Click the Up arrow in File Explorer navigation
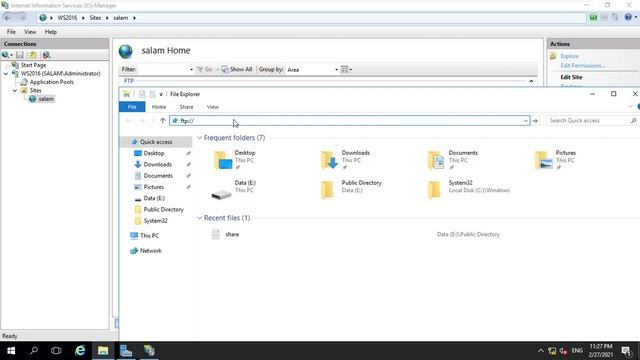This screenshot has height=360, width=640. 162,120
